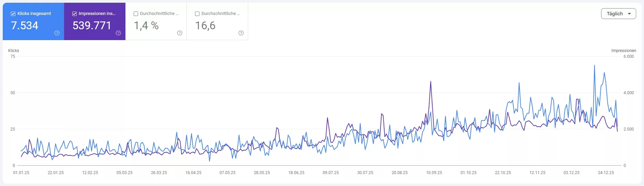644x186 pixels.
Task: Open help icon on 1,4 % card
Action: [x=180, y=33]
